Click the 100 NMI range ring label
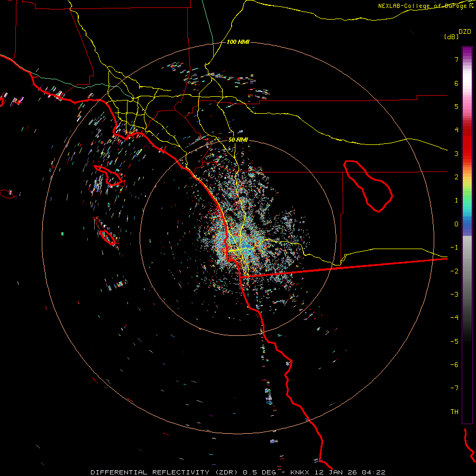476x476 pixels. (238, 42)
